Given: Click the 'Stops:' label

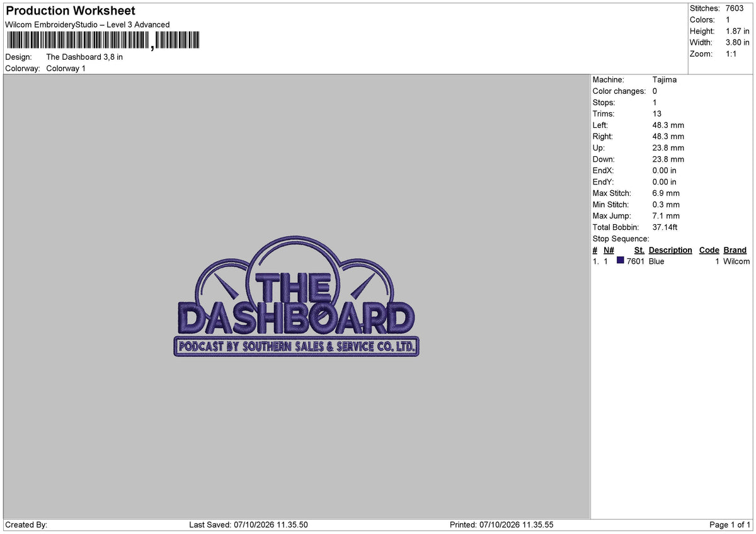Looking at the screenshot, I should [x=604, y=103].
